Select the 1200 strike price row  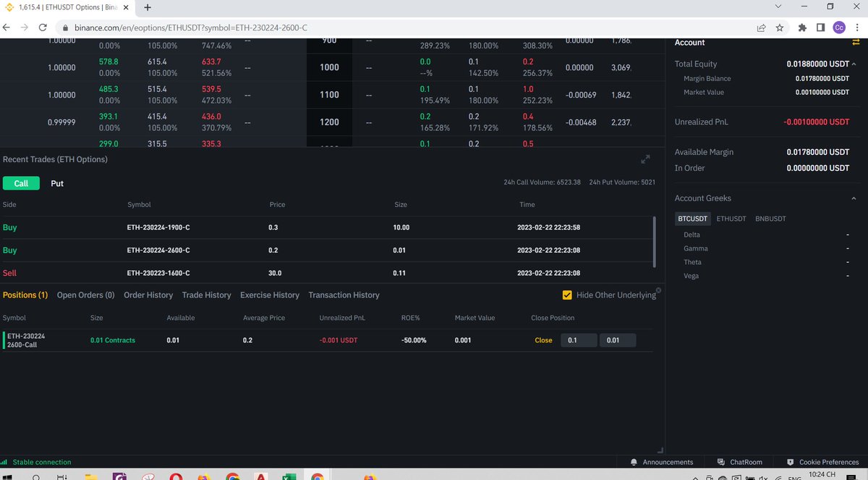point(330,122)
